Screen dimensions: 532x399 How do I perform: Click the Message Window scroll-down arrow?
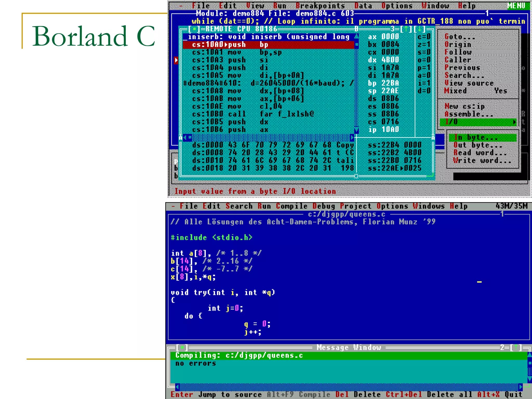(x=529, y=380)
